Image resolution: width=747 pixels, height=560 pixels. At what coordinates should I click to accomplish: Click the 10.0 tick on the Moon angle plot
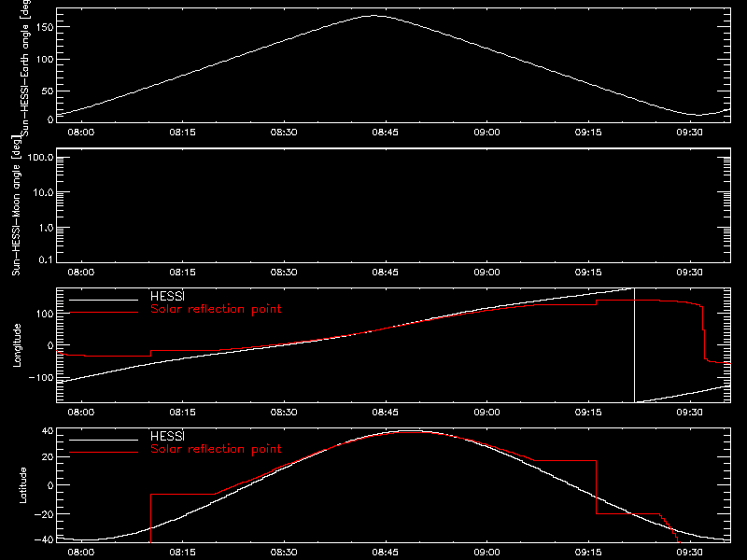(x=43, y=193)
